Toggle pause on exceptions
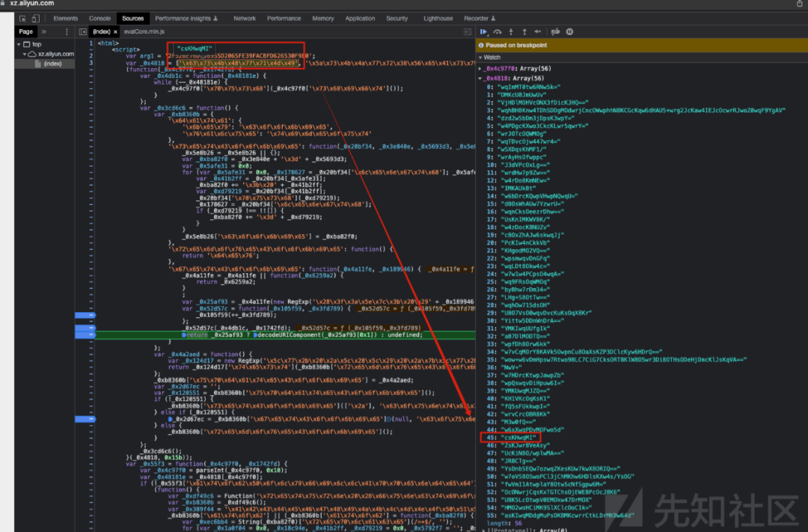 pyautogui.click(x=569, y=31)
